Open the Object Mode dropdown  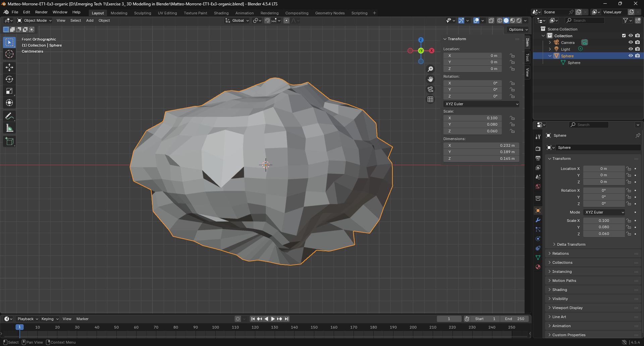[35, 20]
